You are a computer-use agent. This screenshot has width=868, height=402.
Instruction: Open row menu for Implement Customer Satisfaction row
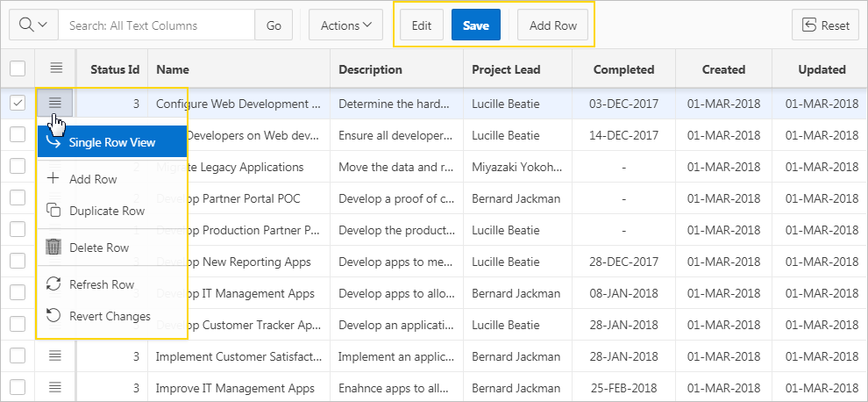click(56, 355)
